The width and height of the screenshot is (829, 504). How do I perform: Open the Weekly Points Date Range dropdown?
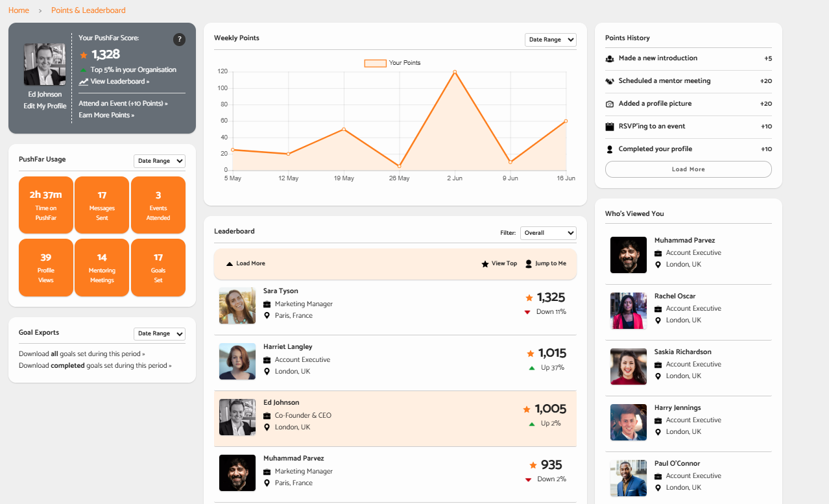[x=550, y=40]
